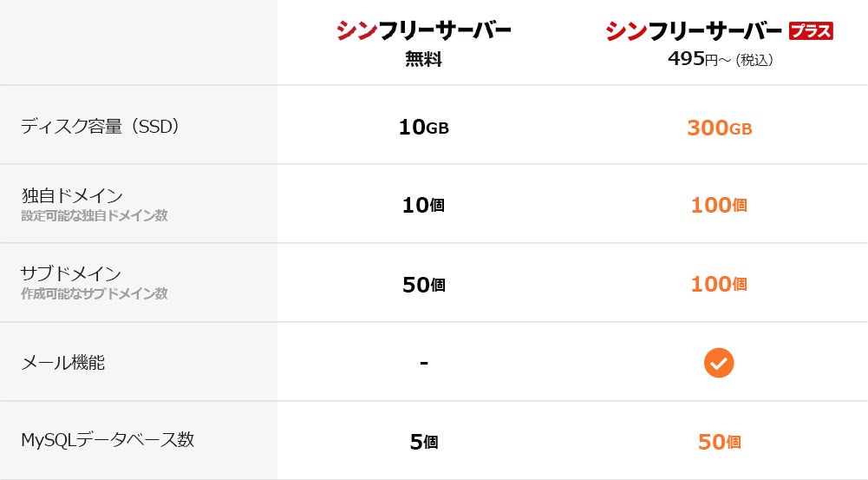Viewport: 868px width, 480px height.
Task: Click the メール機能 row label
Action: (62, 363)
